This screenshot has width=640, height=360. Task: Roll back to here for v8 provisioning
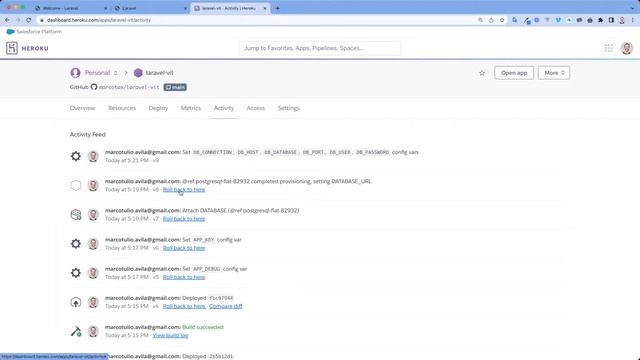[184, 189]
